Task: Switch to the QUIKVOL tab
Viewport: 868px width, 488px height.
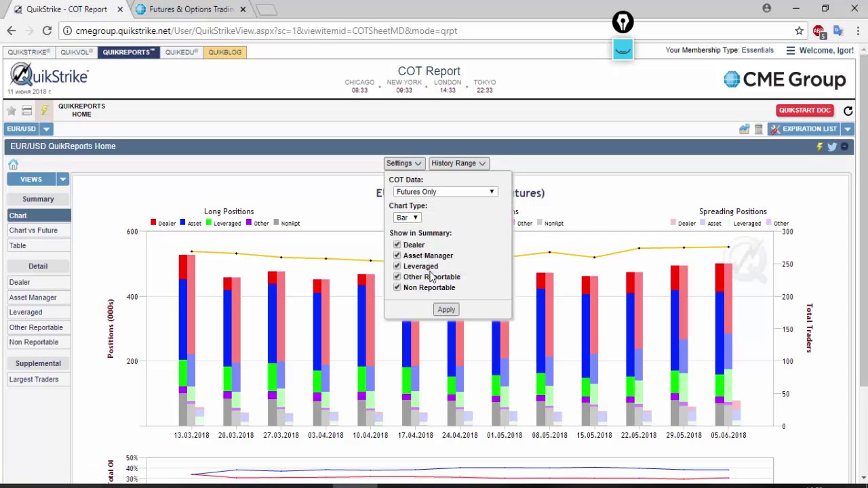Action: coord(76,52)
